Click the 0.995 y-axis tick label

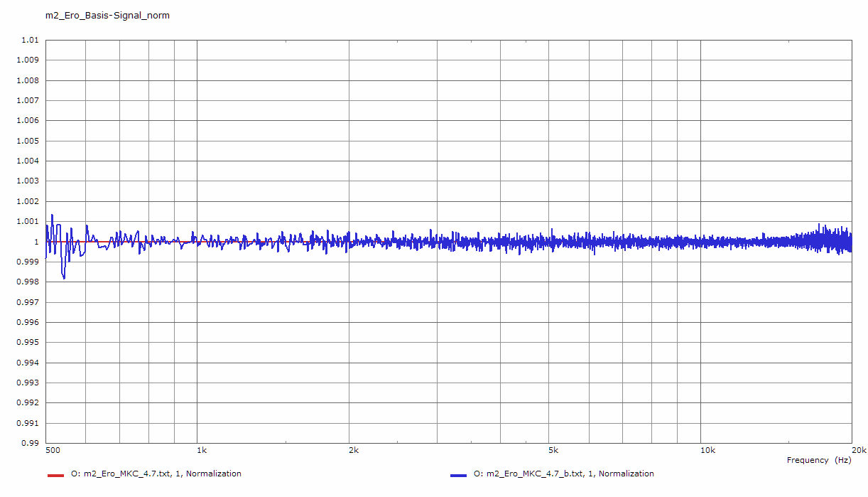27,343
